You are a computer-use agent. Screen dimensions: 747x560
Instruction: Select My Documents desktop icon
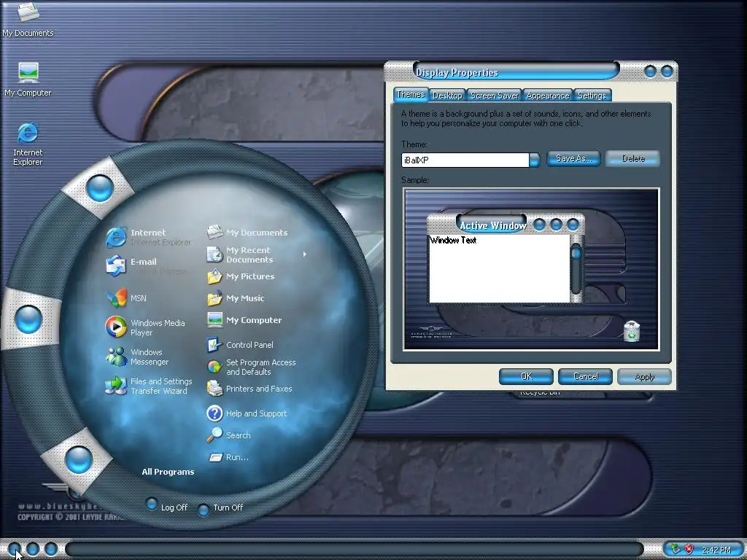pos(28,20)
